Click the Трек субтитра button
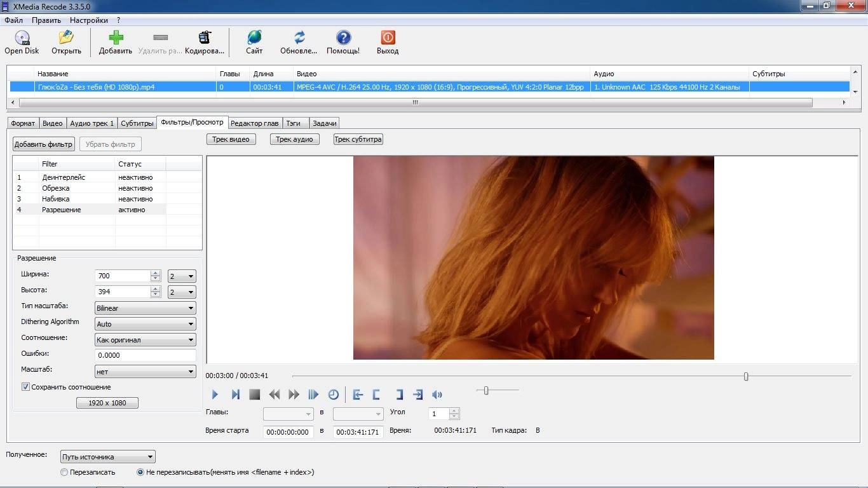This screenshot has height=488, width=868. (358, 139)
